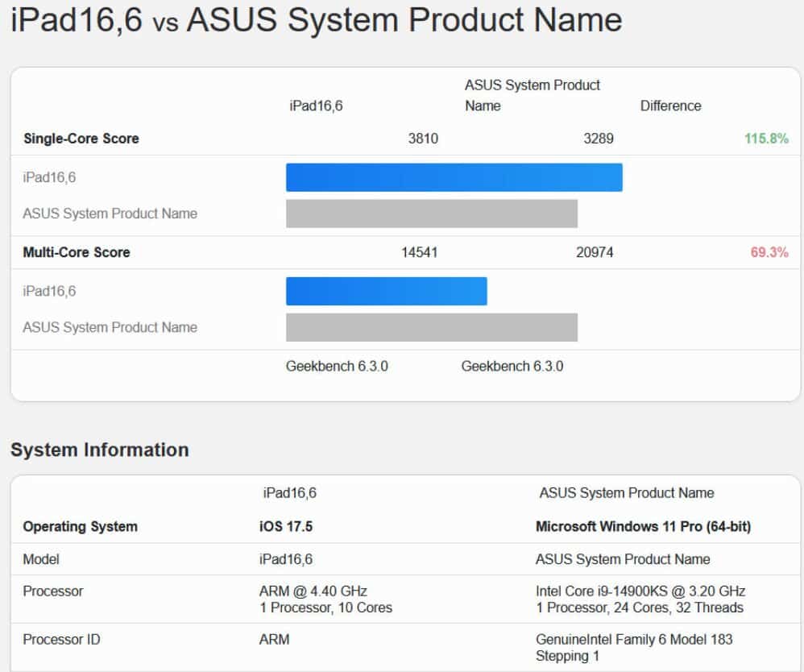Click the "ASUS System Product Name" label beside the single-core bar

[110, 214]
